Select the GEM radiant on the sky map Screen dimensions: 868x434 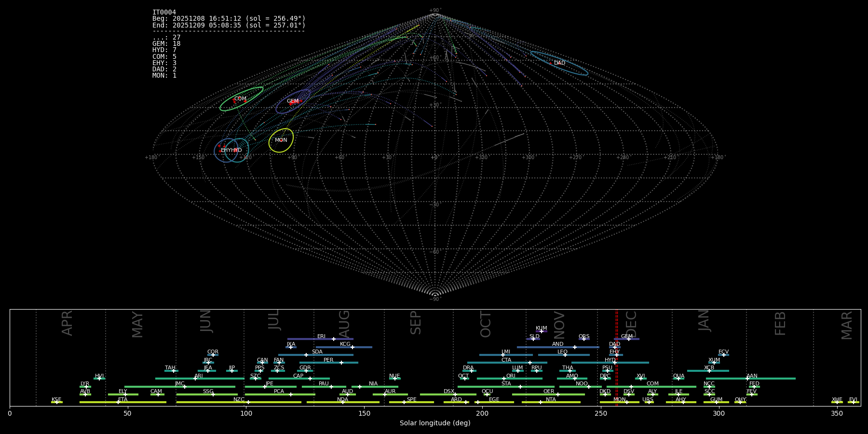pyautogui.click(x=293, y=101)
